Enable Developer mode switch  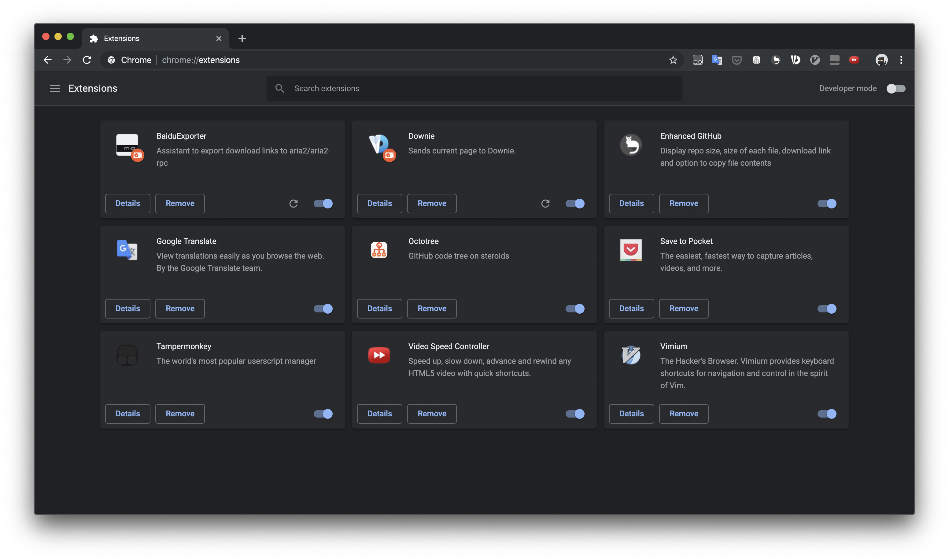coord(895,89)
